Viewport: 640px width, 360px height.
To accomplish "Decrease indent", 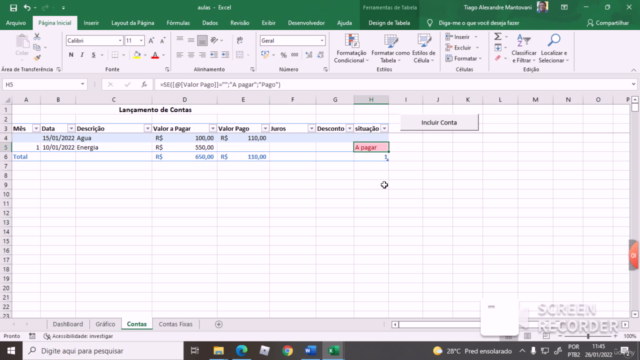I will click(x=214, y=55).
